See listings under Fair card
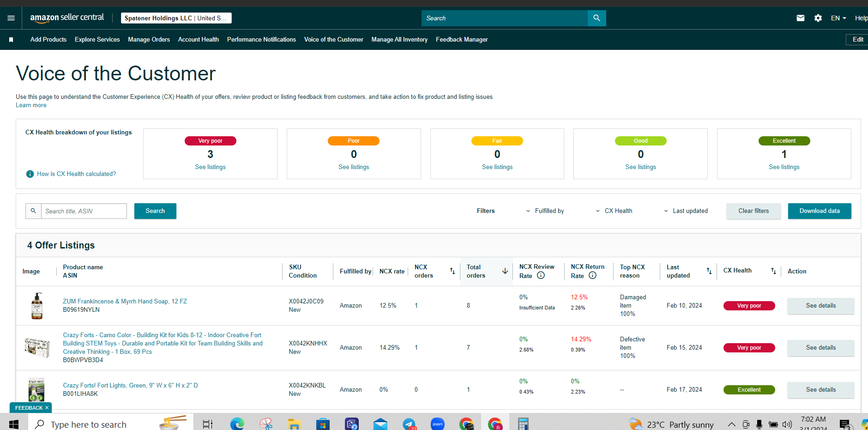 pyautogui.click(x=497, y=167)
